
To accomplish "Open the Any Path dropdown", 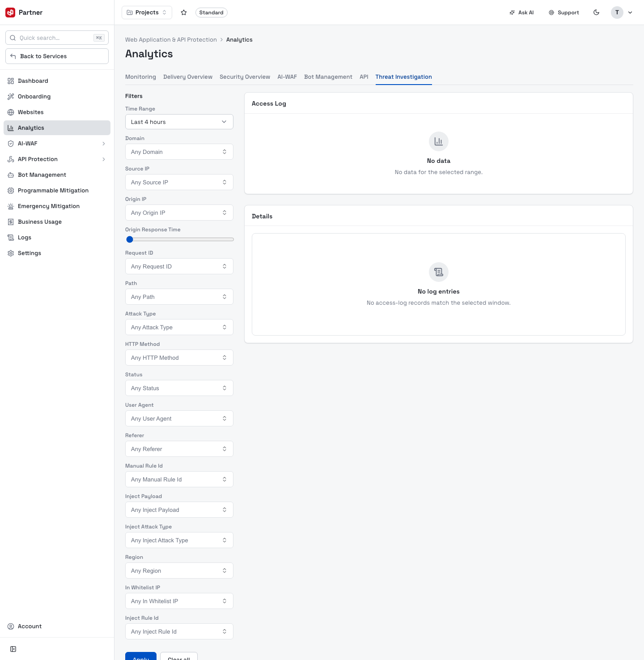I will [179, 297].
